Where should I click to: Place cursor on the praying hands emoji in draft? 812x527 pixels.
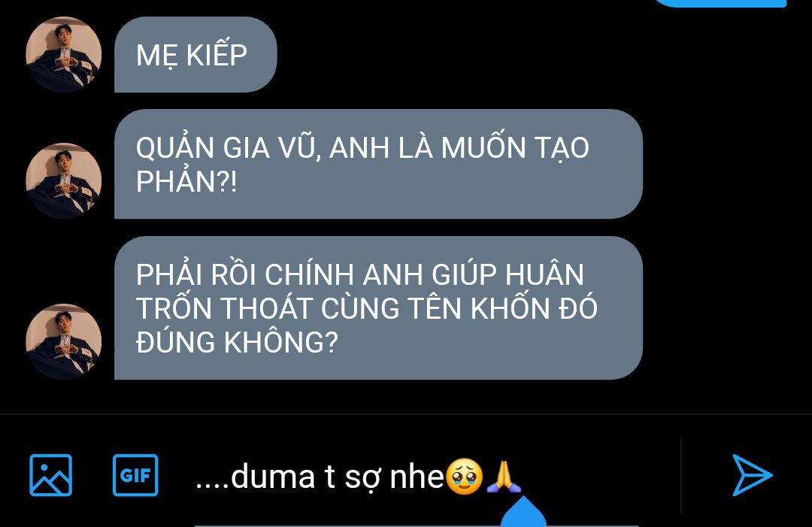coord(504,477)
